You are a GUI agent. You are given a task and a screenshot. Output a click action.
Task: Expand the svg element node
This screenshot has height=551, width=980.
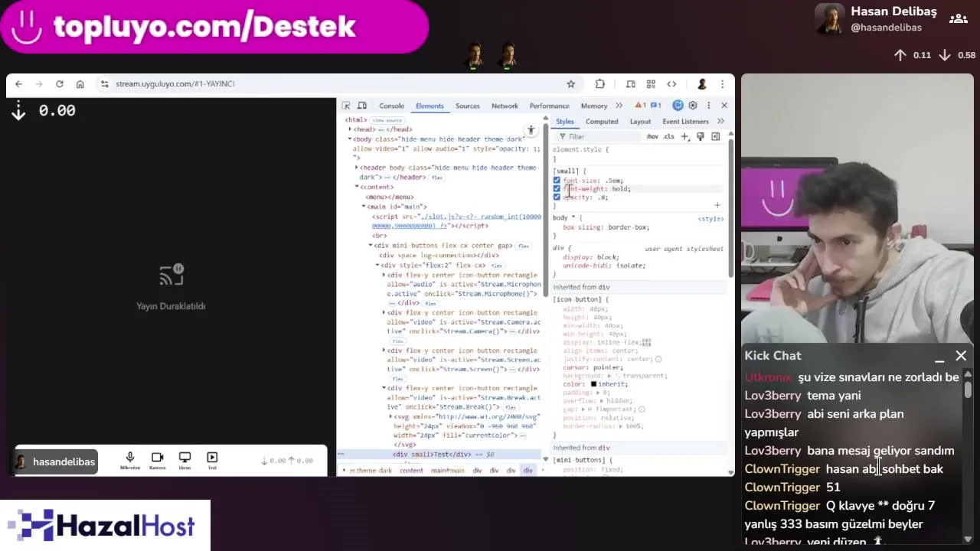point(390,417)
